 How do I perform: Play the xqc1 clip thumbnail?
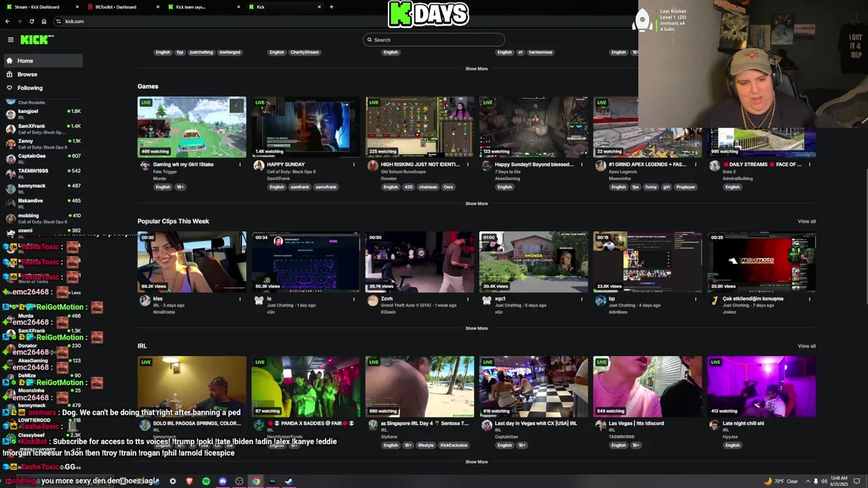[534, 262]
